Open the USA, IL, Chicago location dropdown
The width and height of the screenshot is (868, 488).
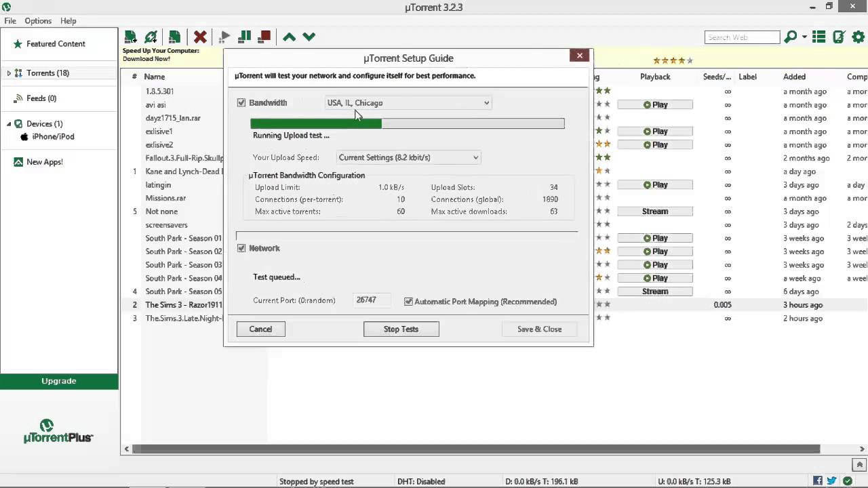(408, 103)
